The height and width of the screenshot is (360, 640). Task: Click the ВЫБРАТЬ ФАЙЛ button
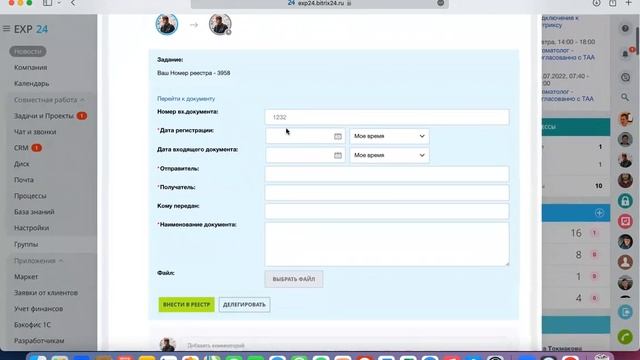tap(293, 279)
